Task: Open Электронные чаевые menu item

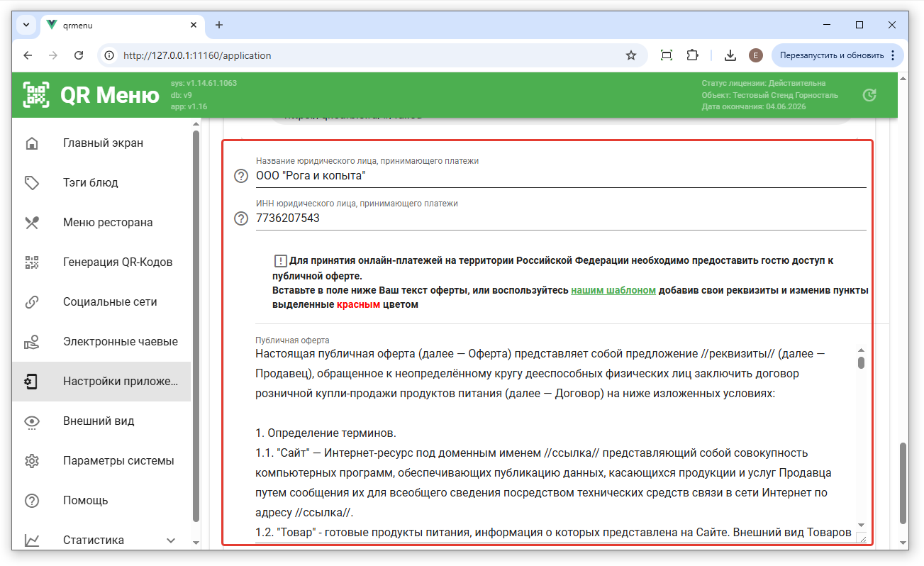Action: pos(101,342)
